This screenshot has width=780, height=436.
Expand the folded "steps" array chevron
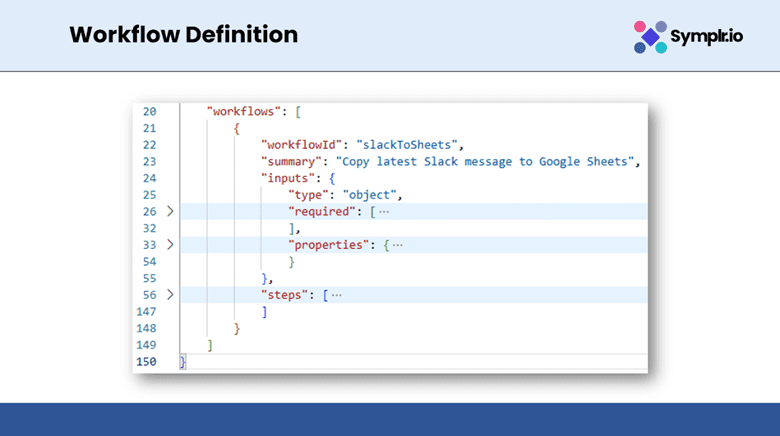click(170, 295)
